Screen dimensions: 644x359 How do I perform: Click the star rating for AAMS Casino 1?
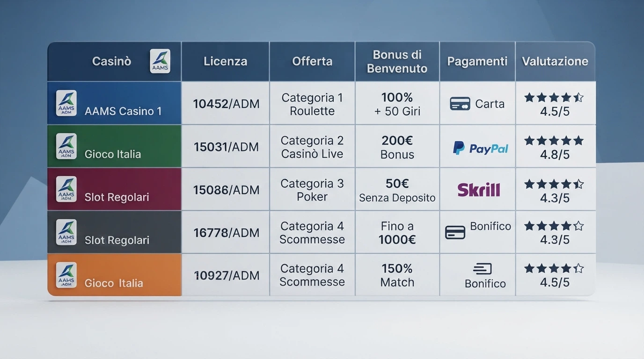[554, 97]
